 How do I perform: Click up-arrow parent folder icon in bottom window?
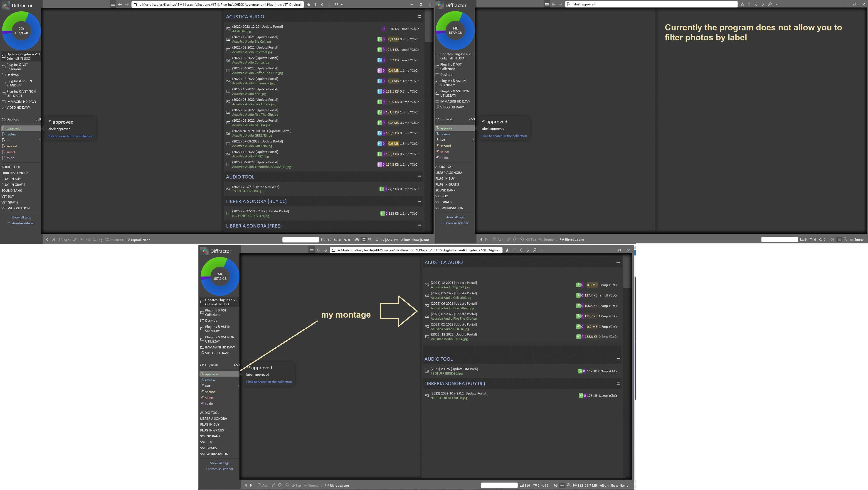point(514,250)
